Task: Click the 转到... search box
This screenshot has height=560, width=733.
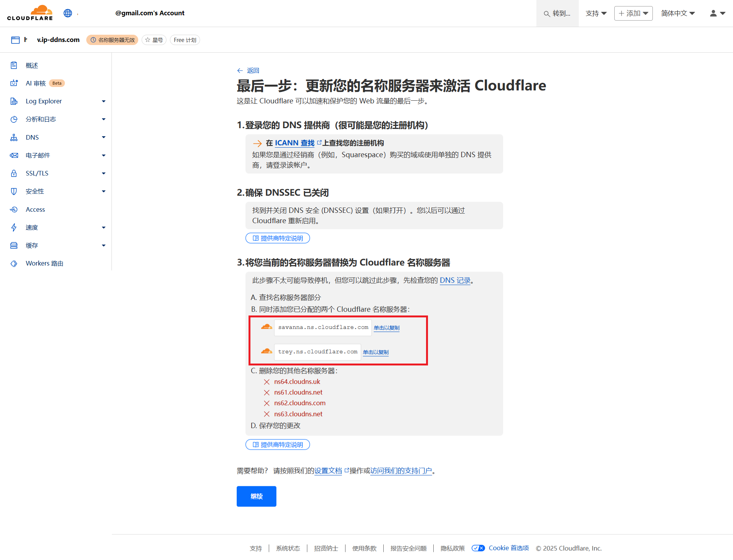Action: [557, 13]
